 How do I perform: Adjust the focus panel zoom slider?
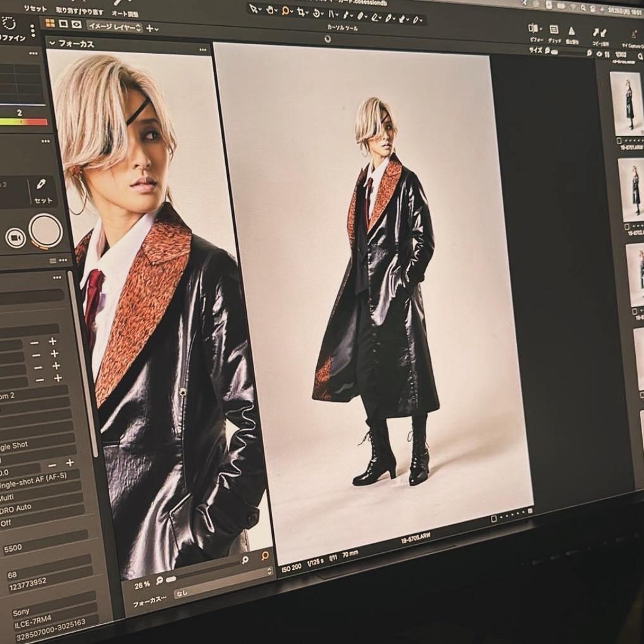pyautogui.click(x=171, y=579)
